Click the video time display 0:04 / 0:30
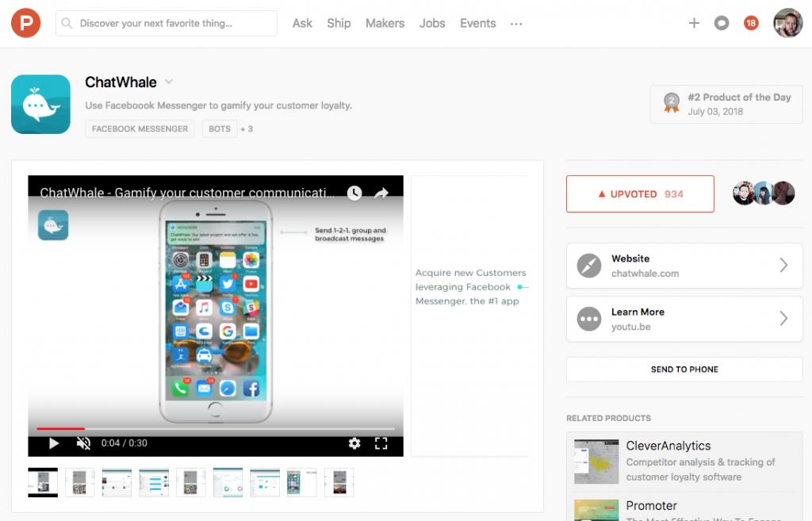 coord(124,443)
